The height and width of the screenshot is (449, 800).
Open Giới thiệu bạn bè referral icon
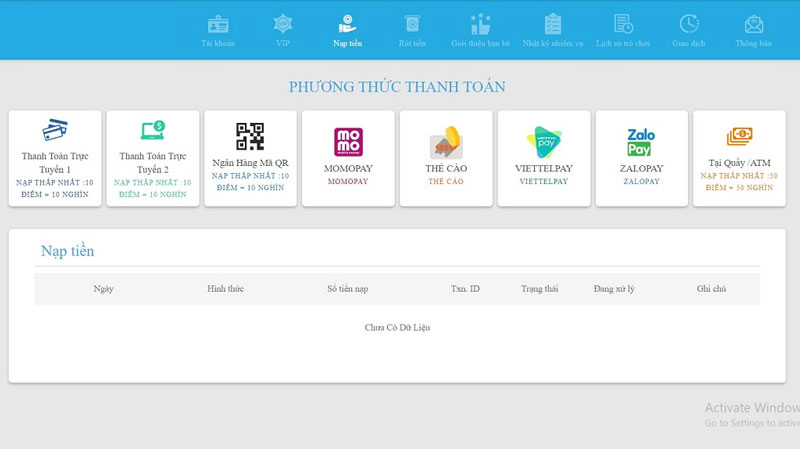click(480, 24)
